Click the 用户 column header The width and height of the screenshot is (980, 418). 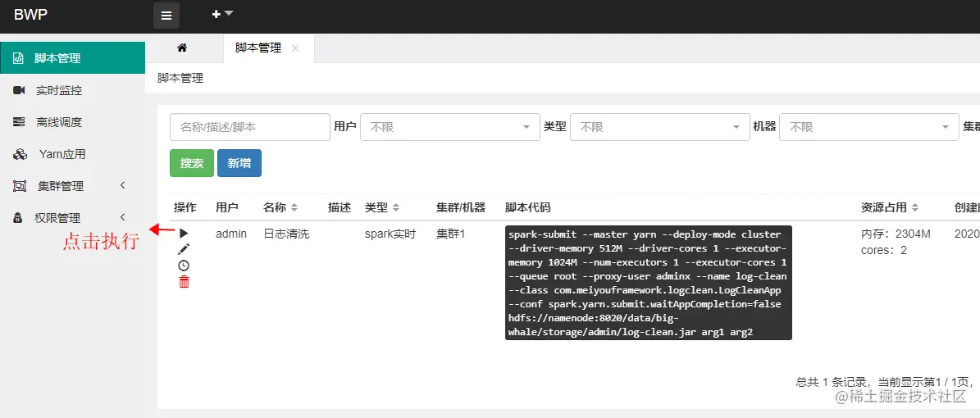226,207
